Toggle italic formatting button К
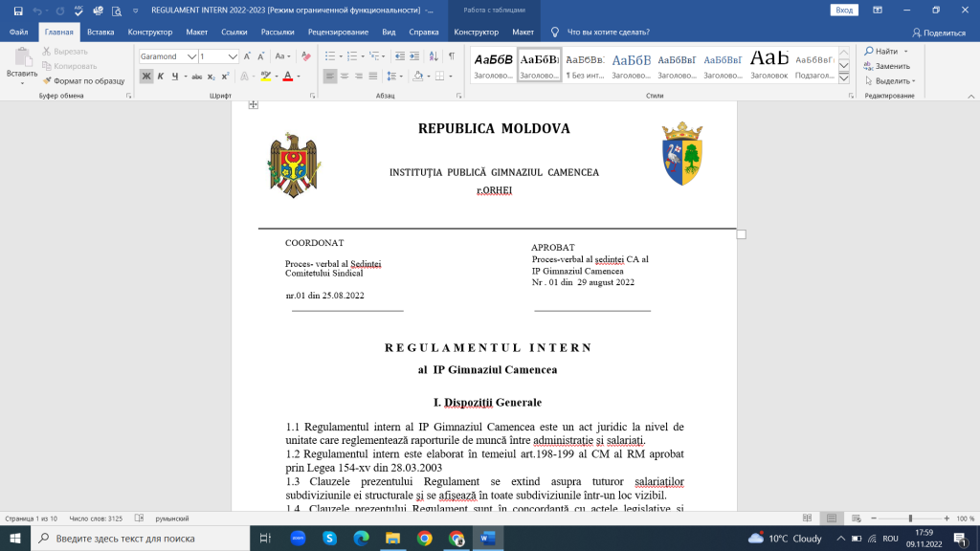 [161, 77]
